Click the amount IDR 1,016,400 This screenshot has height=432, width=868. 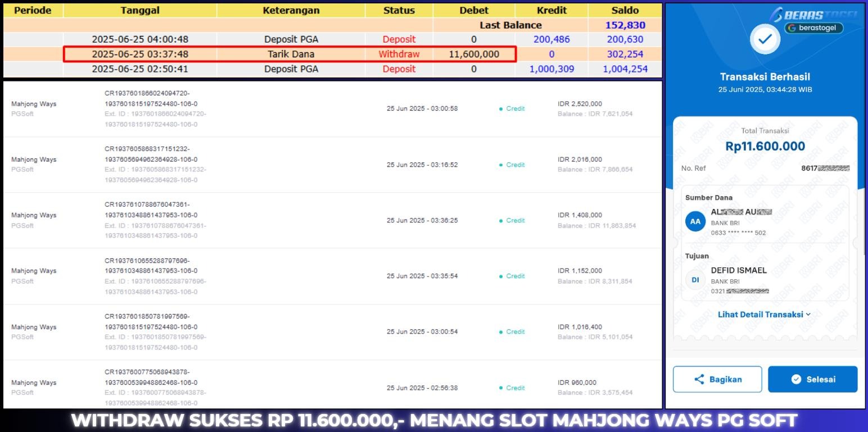point(580,326)
